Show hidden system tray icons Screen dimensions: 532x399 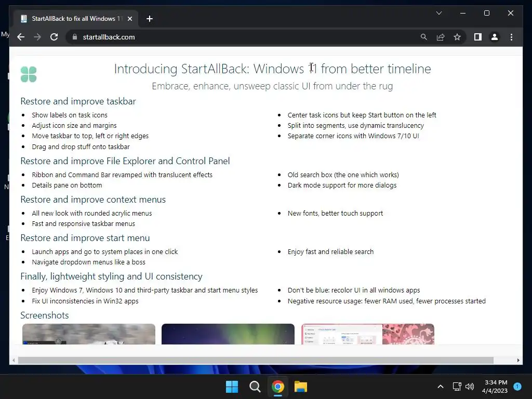coord(441,387)
